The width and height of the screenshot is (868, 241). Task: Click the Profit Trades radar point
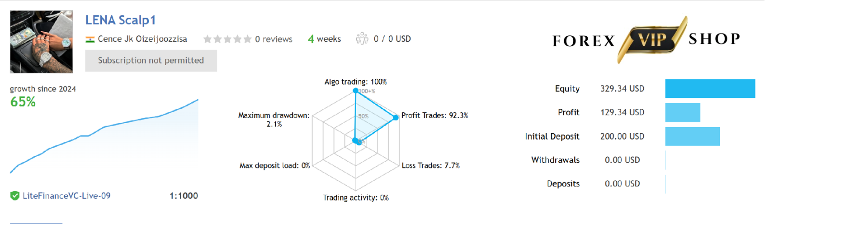[396, 117]
